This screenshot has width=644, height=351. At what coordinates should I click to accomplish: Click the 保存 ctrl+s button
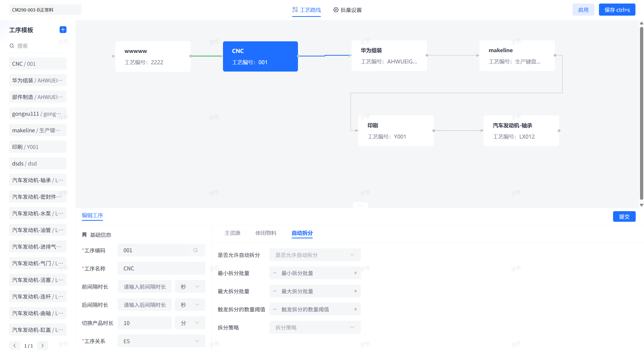pos(617,10)
